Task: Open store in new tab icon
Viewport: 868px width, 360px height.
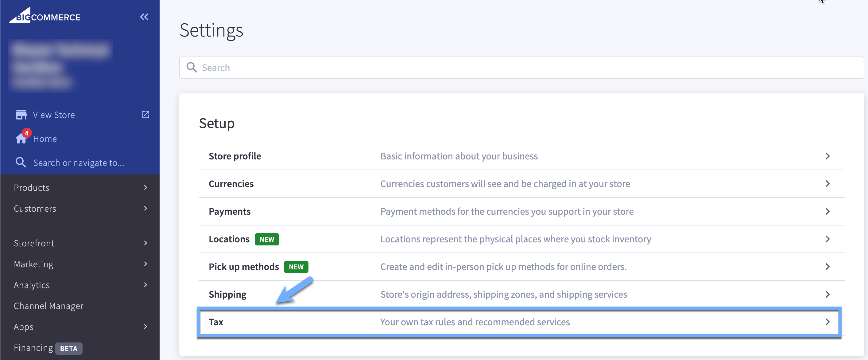Action: (x=145, y=115)
